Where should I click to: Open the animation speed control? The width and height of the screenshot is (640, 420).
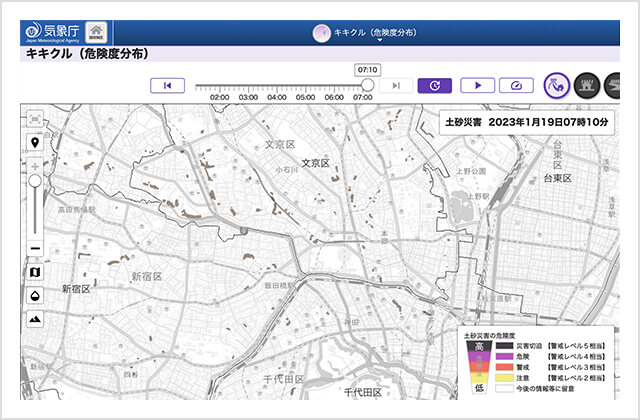click(x=516, y=86)
